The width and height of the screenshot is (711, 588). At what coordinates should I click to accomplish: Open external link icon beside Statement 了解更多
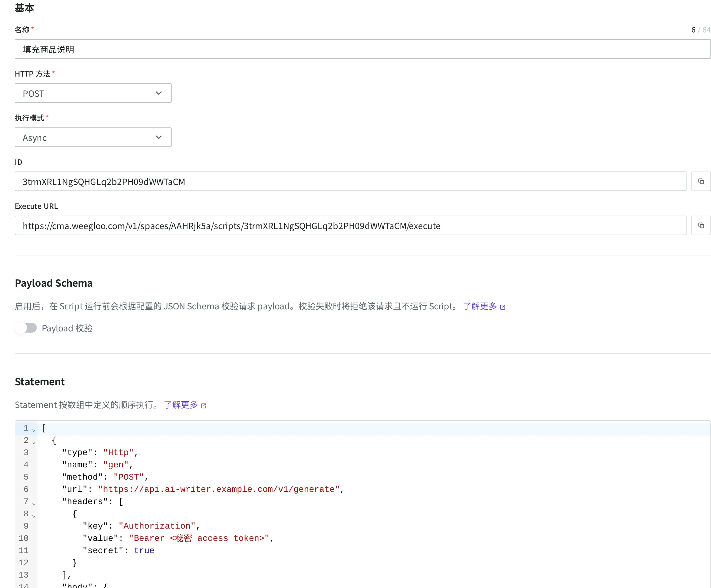[x=203, y=406]
